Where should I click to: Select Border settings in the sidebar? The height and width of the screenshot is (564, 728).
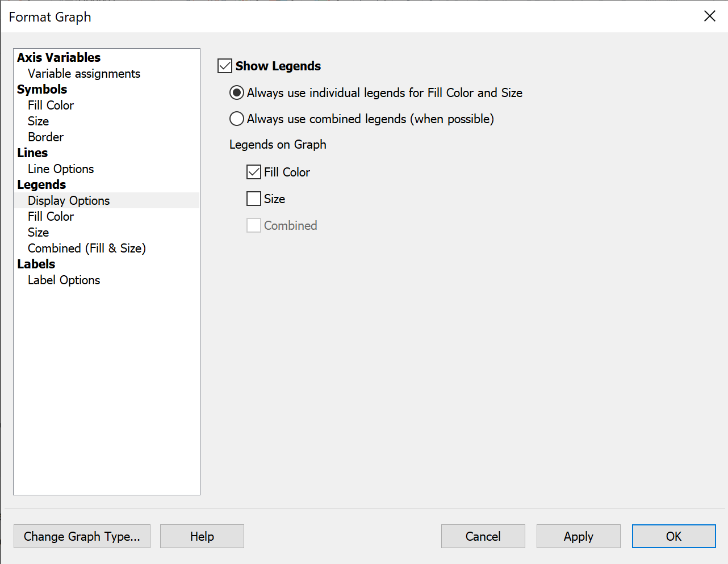(45, 137)
